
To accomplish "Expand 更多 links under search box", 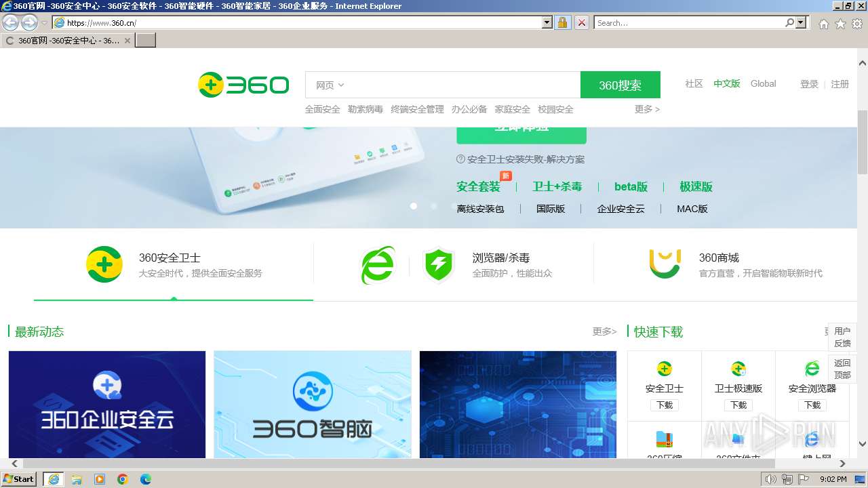I will click(647, 109).
